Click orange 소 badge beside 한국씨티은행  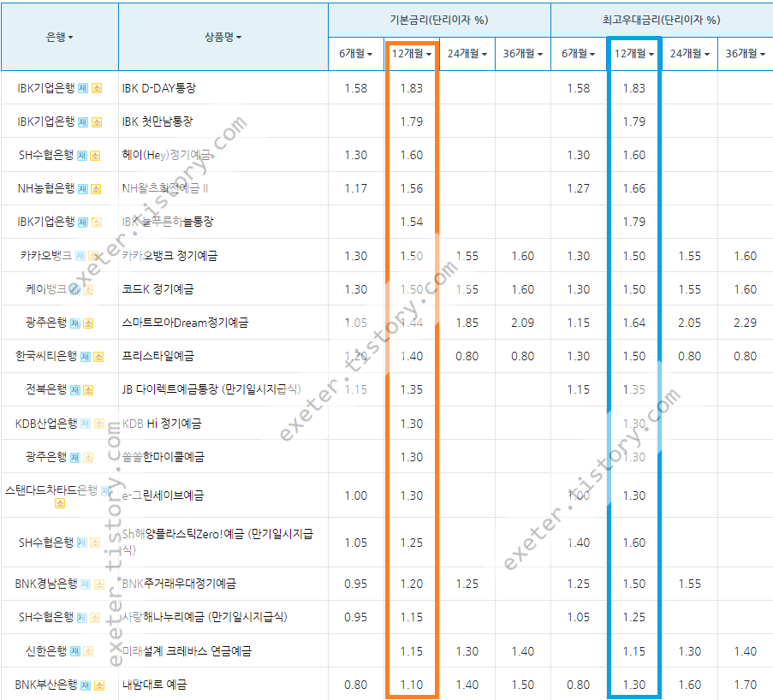(98, 357)
